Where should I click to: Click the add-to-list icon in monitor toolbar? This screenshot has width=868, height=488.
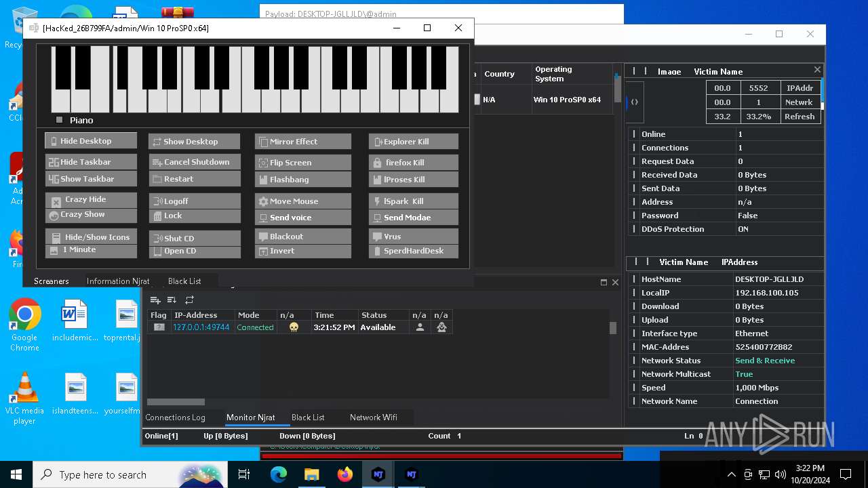[x=155, y=300]
